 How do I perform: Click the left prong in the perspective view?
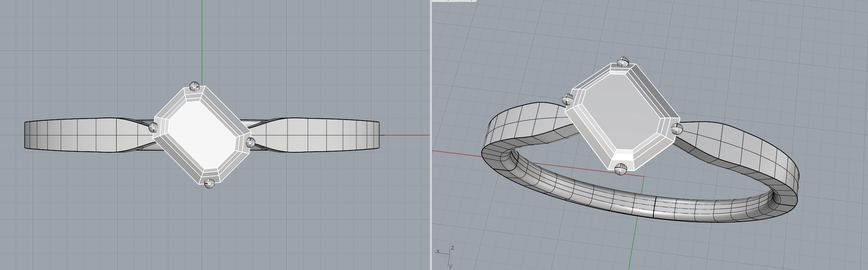click(x=568, y=99)
